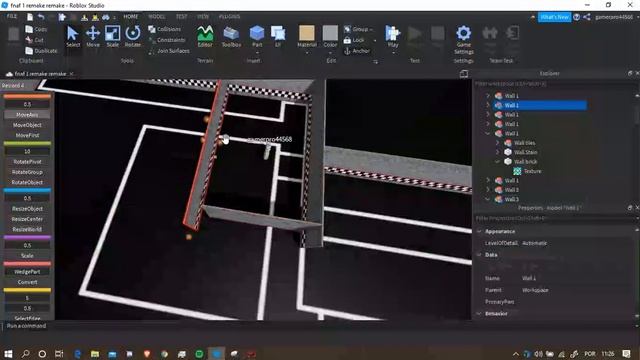640x360 pixels.
Task: Click the Filter Properties search field
Action: coord(553,218)
